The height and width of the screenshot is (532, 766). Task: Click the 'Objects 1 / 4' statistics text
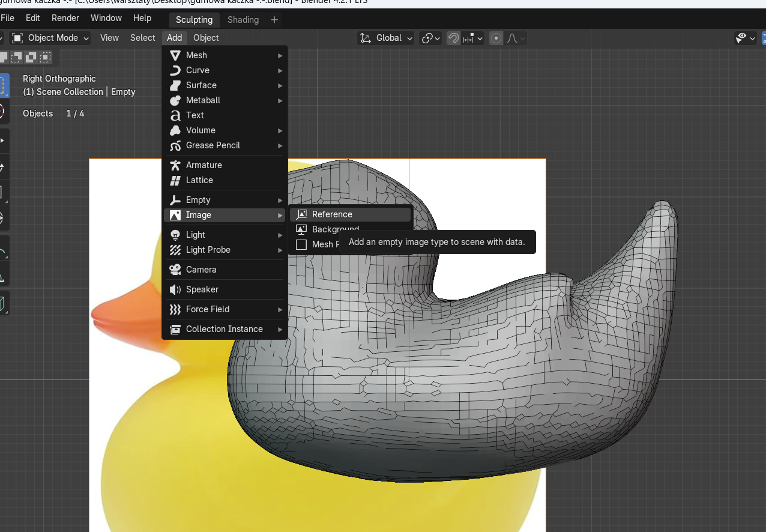click(53, 113)
